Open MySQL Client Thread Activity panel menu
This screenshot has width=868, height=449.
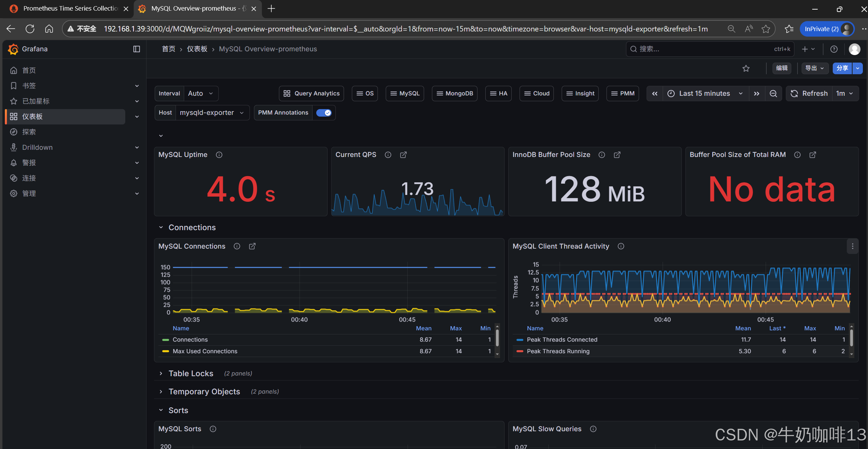(853, 246)
